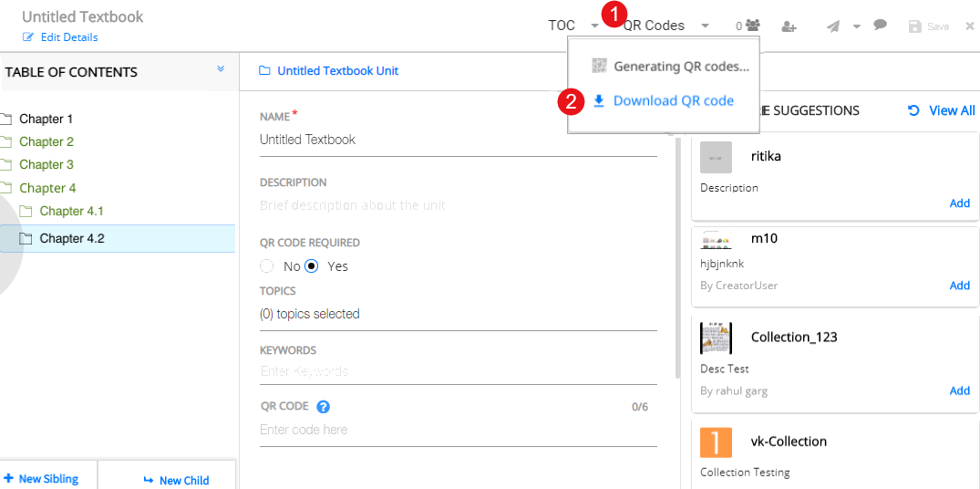Expand the send options dropdown arrow
This screenshot has height=489, width=980.
pos(857,26)
